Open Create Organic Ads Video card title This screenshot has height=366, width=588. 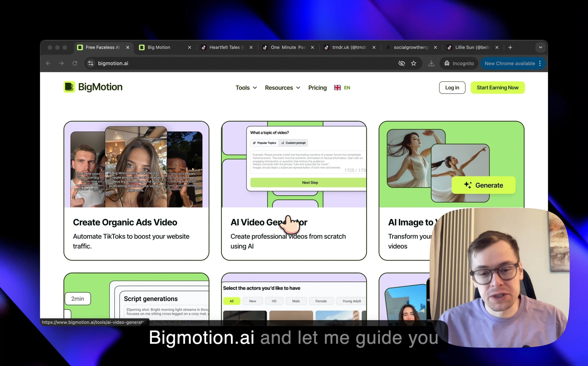click(x=125, y=222)
